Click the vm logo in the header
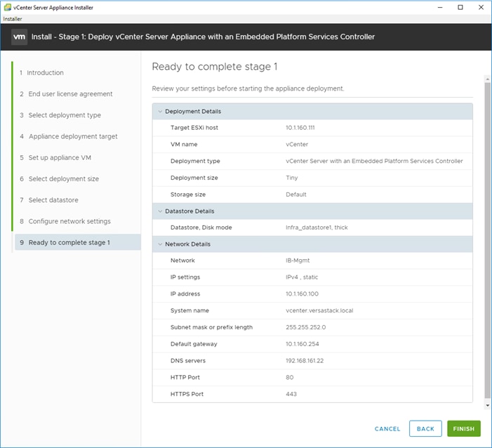Image resolution: width=492 pixels, height=448 pixels. tap(19, 37)
